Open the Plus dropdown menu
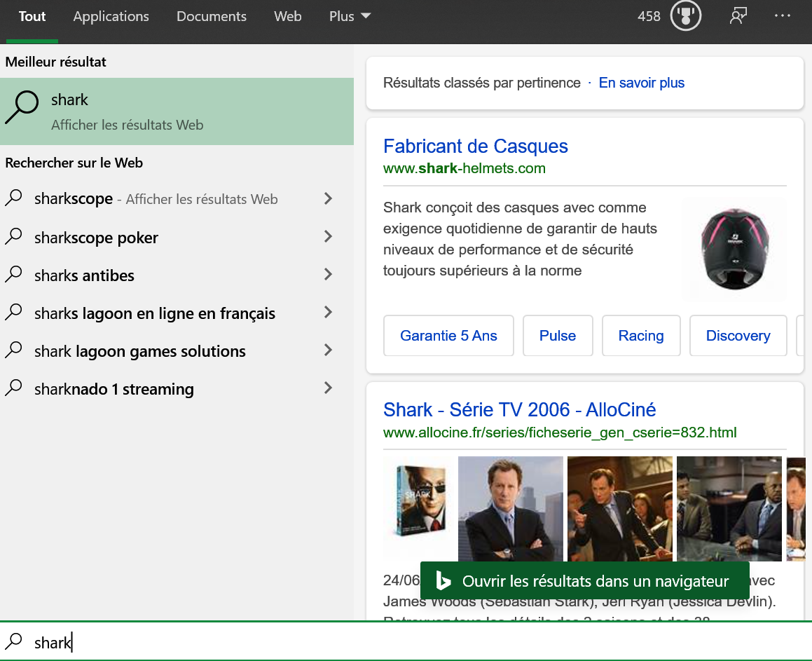This screenshot has width=812, height=661. tap(350, 17)
